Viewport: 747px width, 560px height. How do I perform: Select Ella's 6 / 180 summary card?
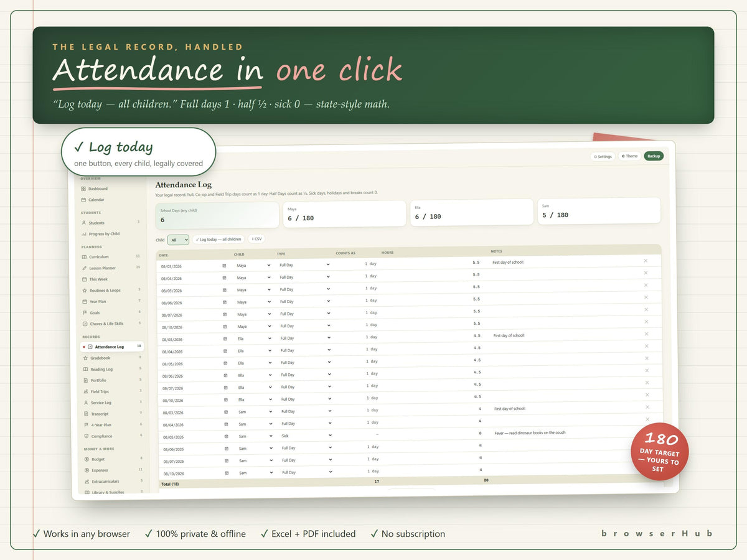(x=471, y=212)
